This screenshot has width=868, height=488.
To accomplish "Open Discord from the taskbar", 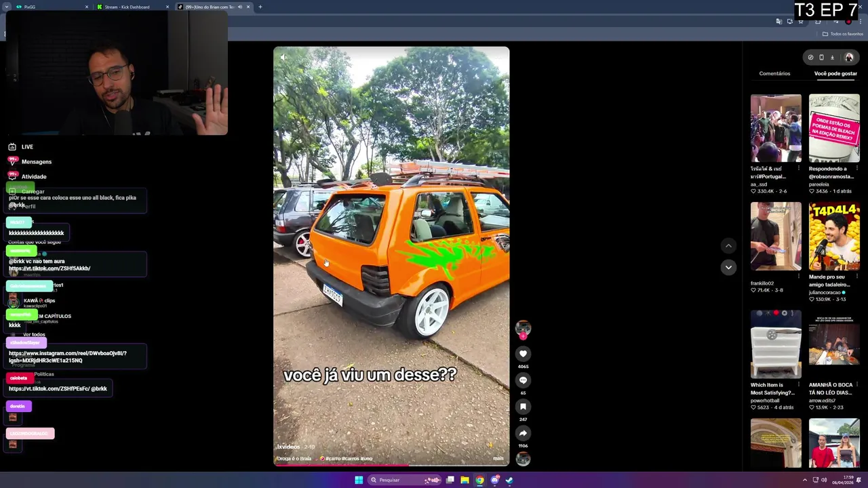I will point(494,480).
